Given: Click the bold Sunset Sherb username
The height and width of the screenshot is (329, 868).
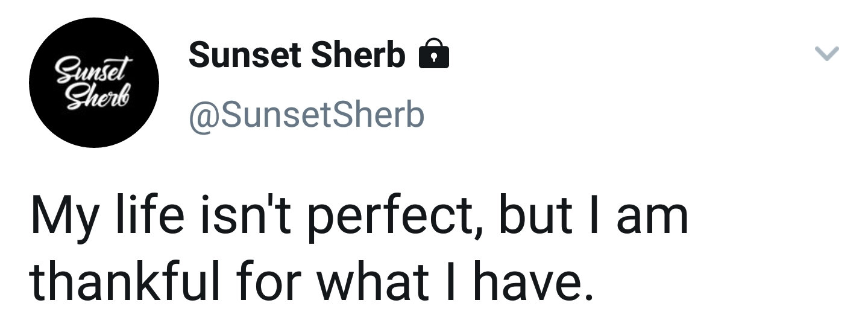Looking at the screenshot, I should (x=297, y=56).
